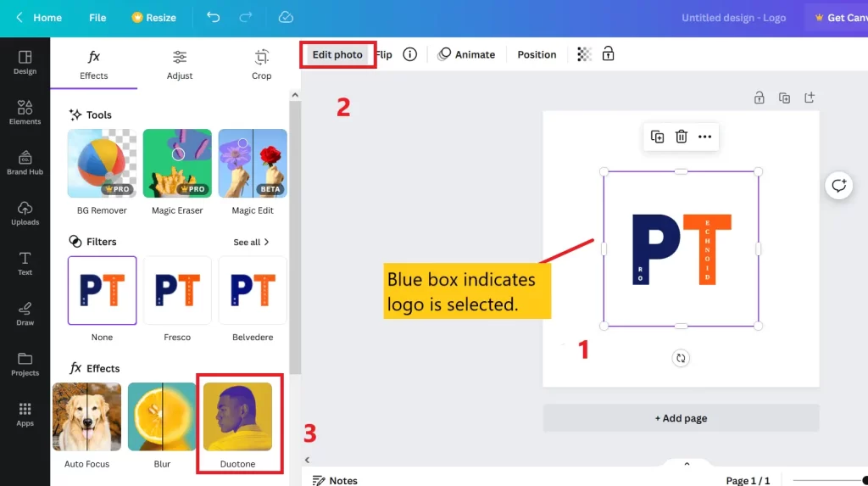Image resolution: width=868 pixels, height=486 pixels.
Task: Lock the page icon above canvas
Action: [759, 98]
